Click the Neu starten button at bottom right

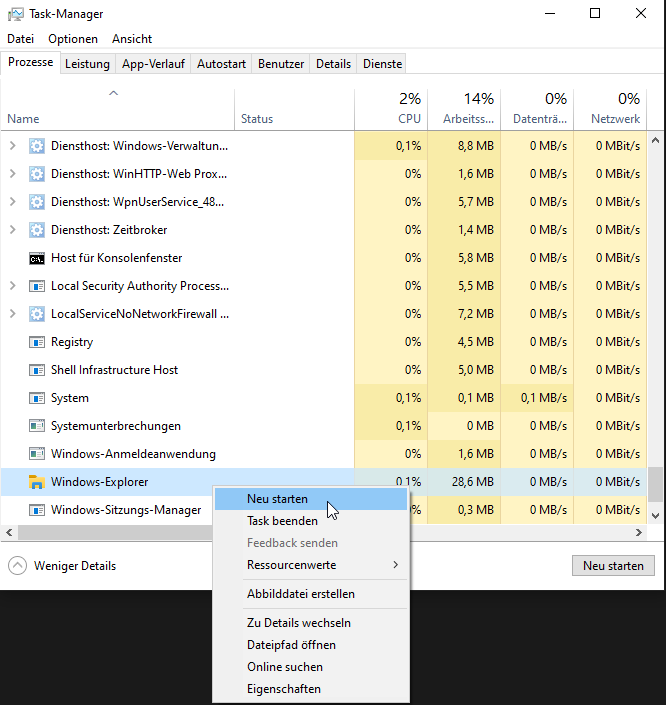613,566
